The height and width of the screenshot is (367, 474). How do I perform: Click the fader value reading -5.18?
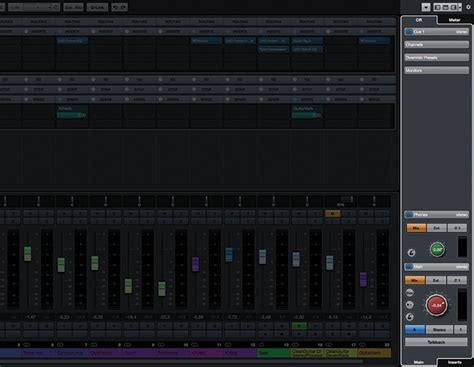(332, 317)
